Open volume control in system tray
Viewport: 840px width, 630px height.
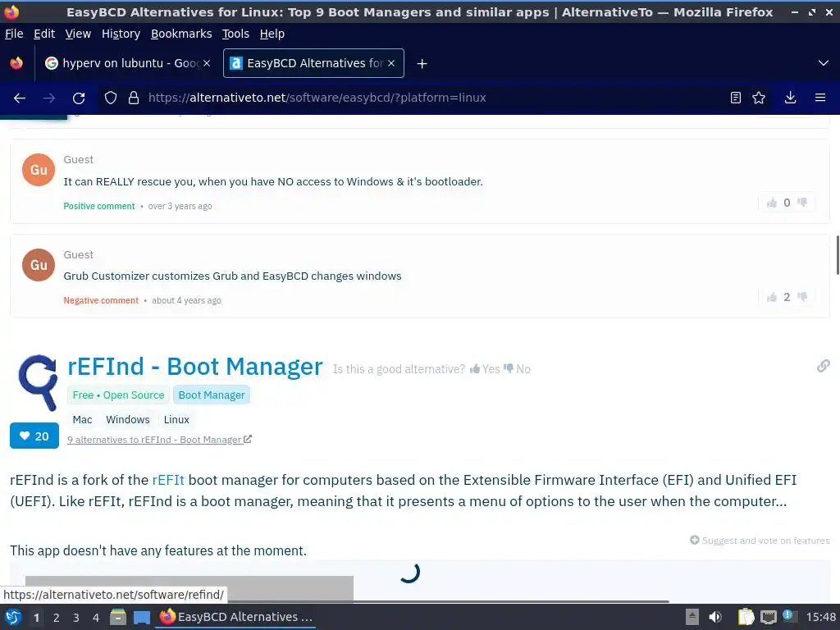point(715,617)
